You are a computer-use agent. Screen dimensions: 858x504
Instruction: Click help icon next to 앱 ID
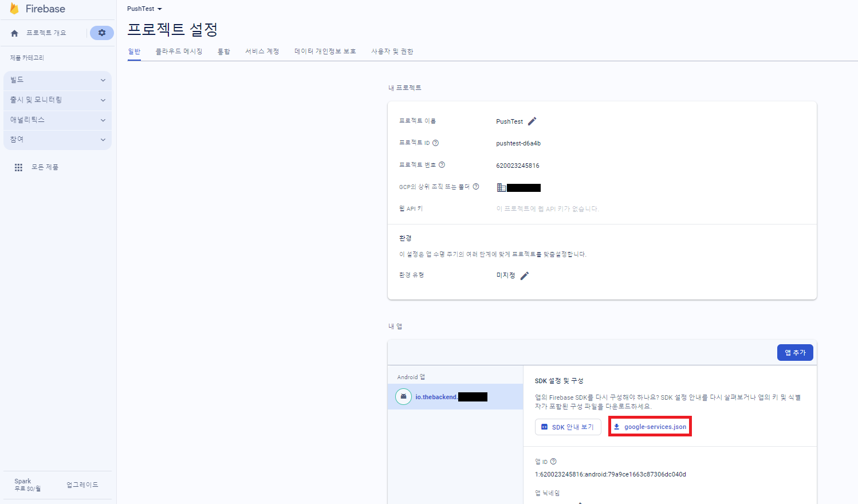tap(553, 462)
